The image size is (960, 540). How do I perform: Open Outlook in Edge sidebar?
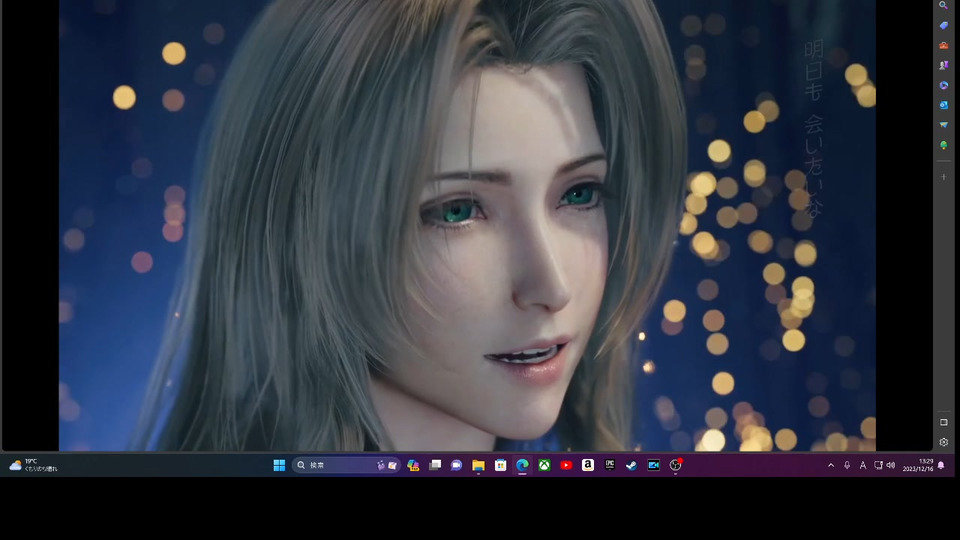click(943, 105)
